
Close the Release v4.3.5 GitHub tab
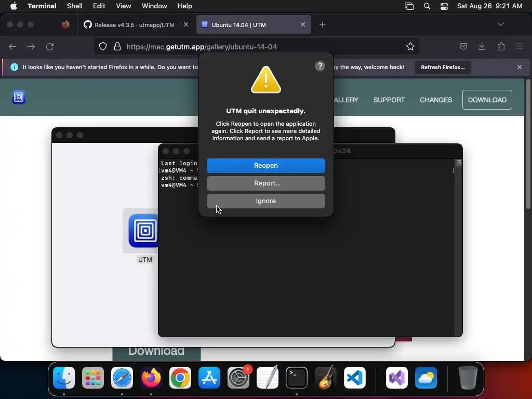click(x=186, y=24)
